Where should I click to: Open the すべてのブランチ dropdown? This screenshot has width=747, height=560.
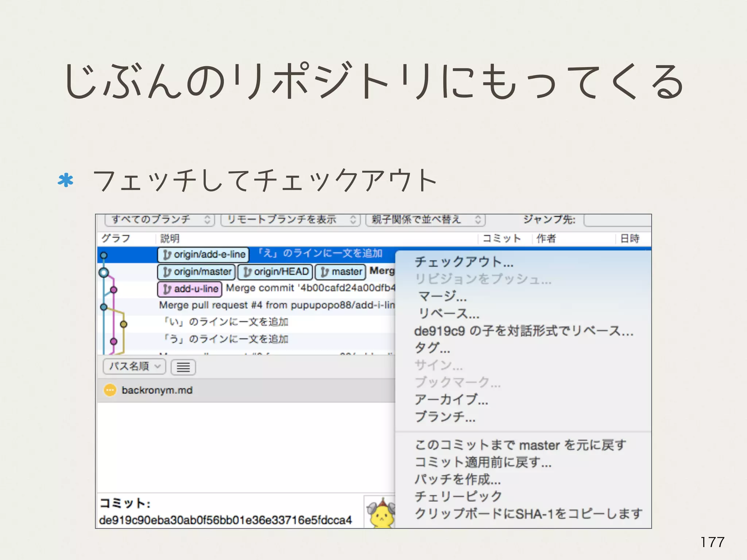[x=160, y=219]
